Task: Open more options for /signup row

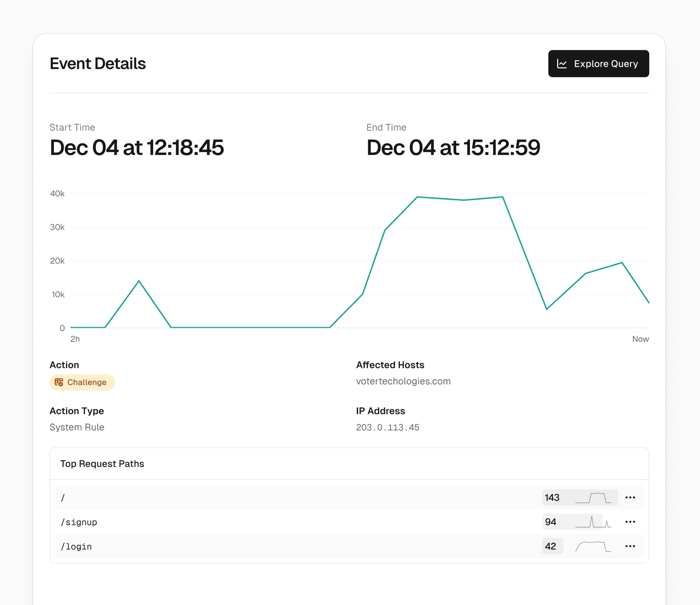Action: point(630,522)
